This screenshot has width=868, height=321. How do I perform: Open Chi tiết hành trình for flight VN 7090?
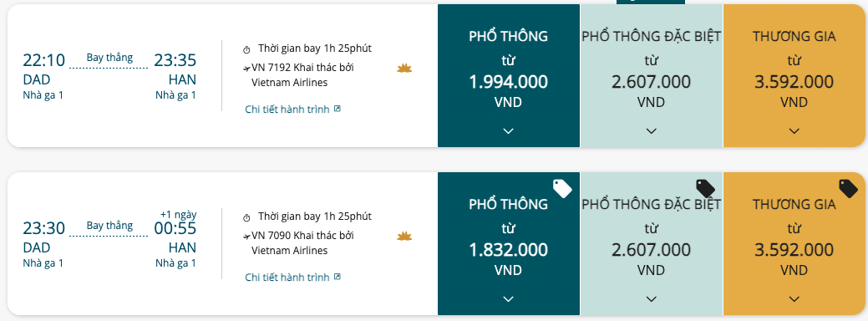(x=287, y=277)
